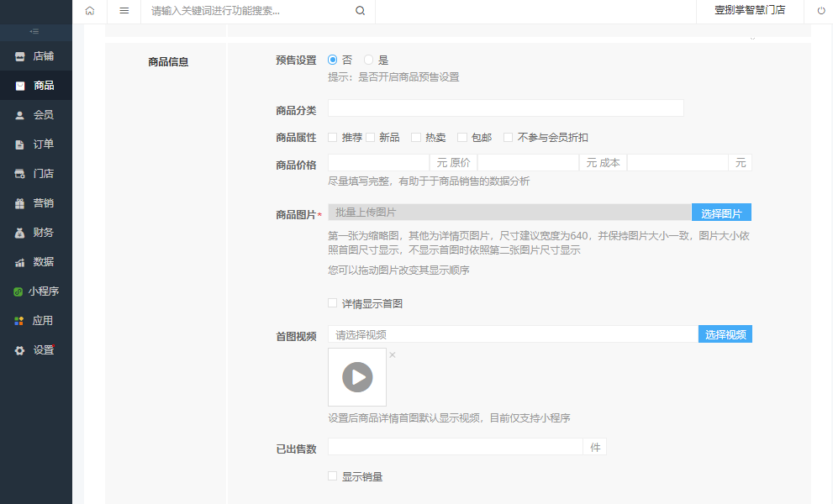
Task: Click the 数据 chart icon in sidebar
Action: pos(19,262)
